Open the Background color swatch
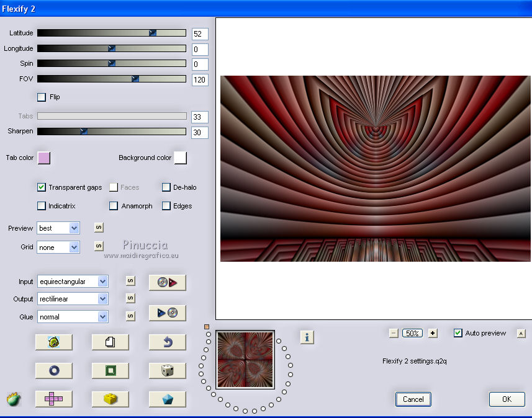This screenshot has height=418, width=532. pos(181,158)
